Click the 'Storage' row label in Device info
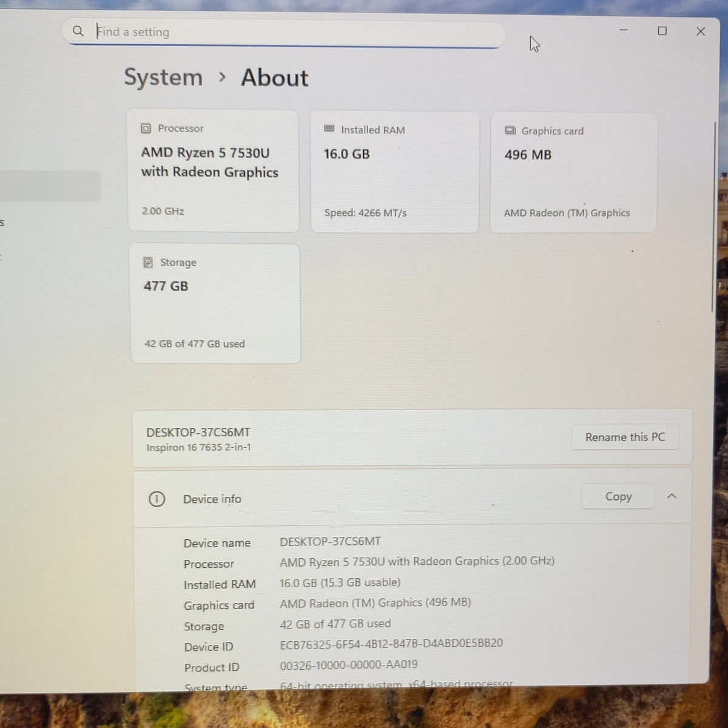This screenshot has height=728, width=728. click(x=204, y=626)
